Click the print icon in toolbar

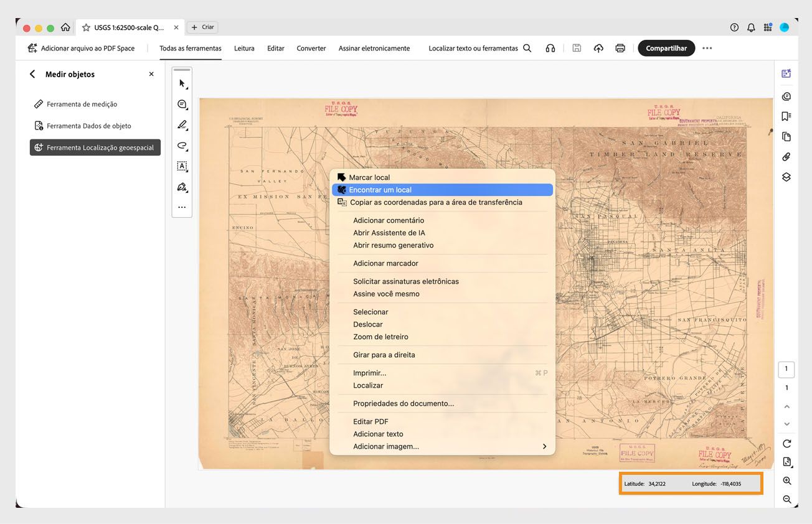click(620, 48)
